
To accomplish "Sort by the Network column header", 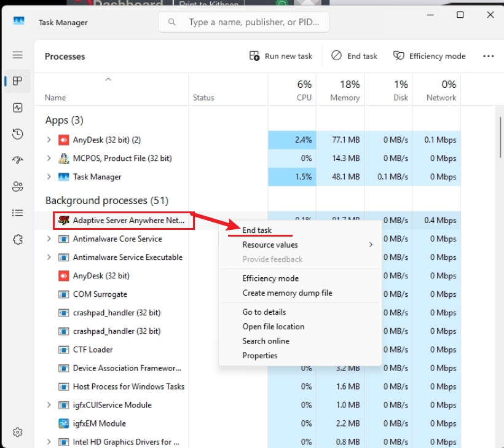I will coord(436,90).
